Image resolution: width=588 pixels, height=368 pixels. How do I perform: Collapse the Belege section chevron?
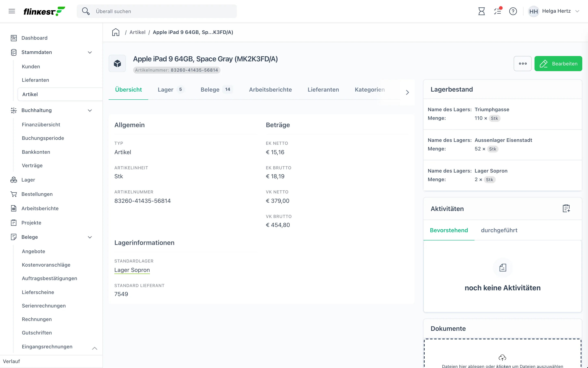[90, 237]
